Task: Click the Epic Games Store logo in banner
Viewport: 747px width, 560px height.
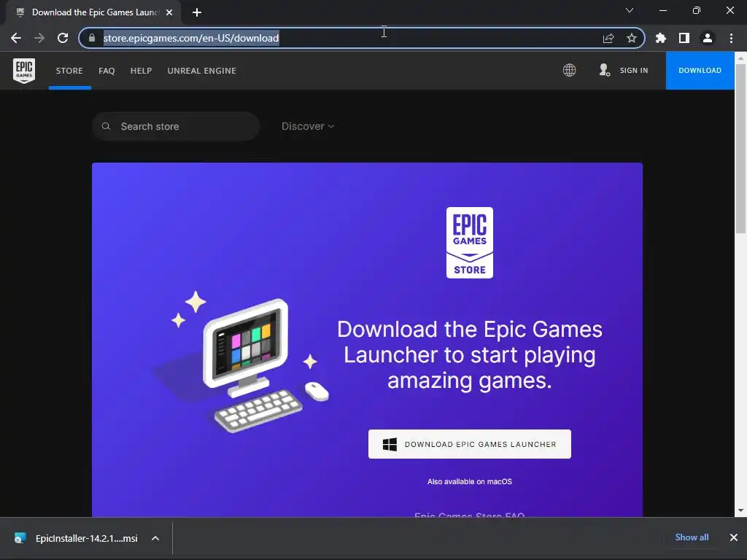Action: point(469,242)
